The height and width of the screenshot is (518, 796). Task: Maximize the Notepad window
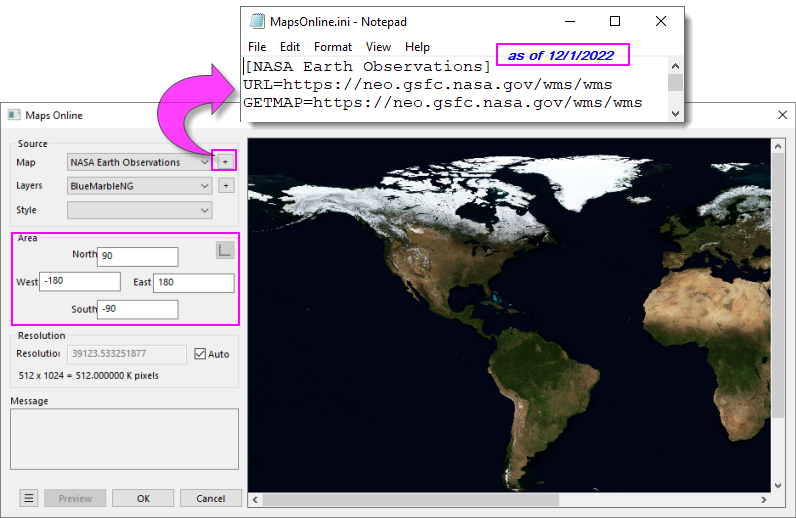(x=615, y=21)
